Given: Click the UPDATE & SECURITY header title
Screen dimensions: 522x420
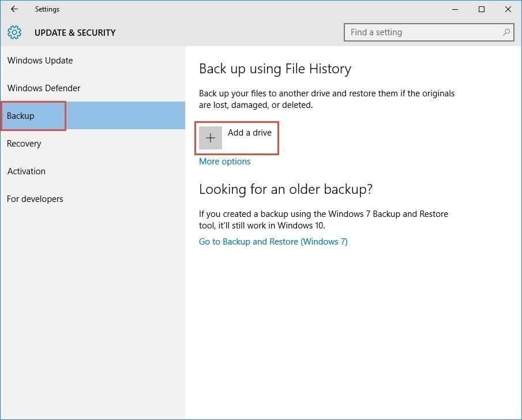Looking at the screenshot, I should (75, 33).
